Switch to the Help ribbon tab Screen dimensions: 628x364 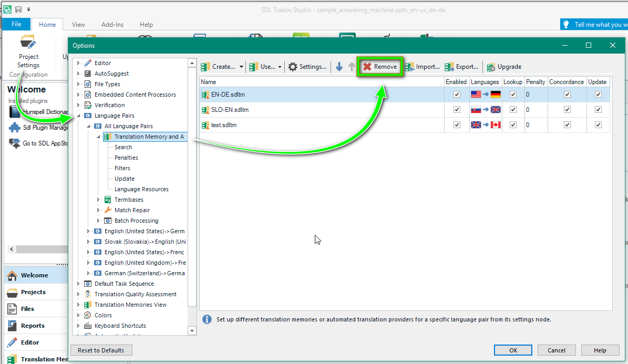pyautogui.click(x=146, y=25)
